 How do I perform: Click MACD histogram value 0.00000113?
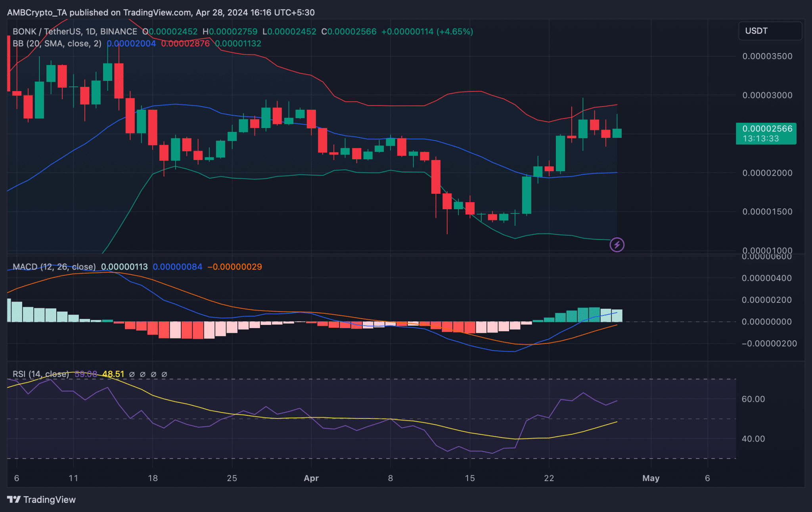click(124, 267)
